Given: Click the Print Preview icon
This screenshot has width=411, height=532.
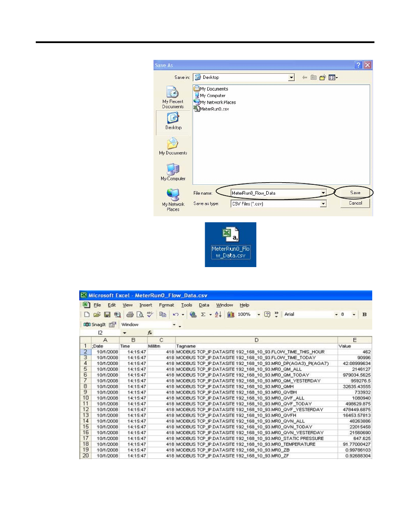Looking at the screenshot, I should coord(140,314).
